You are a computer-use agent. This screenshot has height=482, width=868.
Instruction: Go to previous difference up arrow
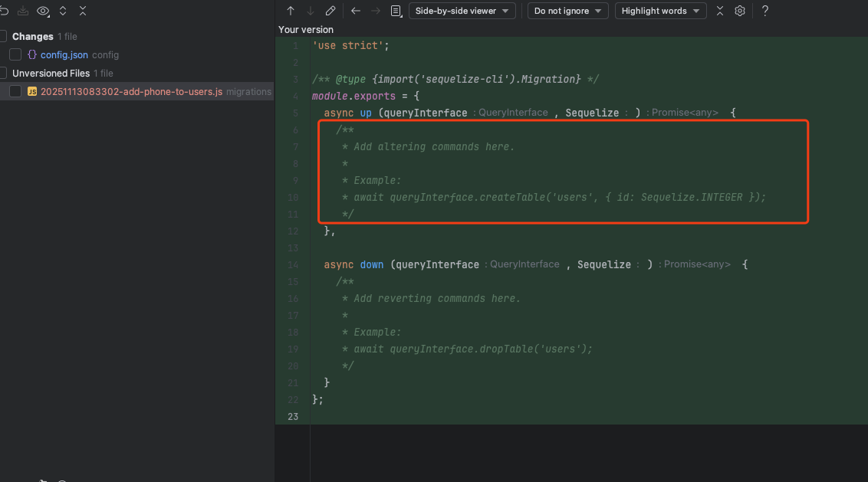tap(291, 11)
